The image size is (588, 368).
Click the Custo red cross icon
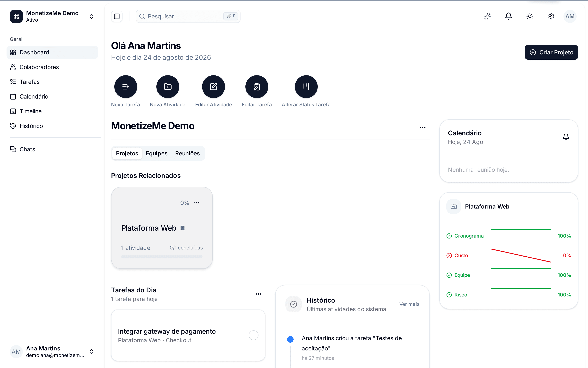click(x=449, y=256)
